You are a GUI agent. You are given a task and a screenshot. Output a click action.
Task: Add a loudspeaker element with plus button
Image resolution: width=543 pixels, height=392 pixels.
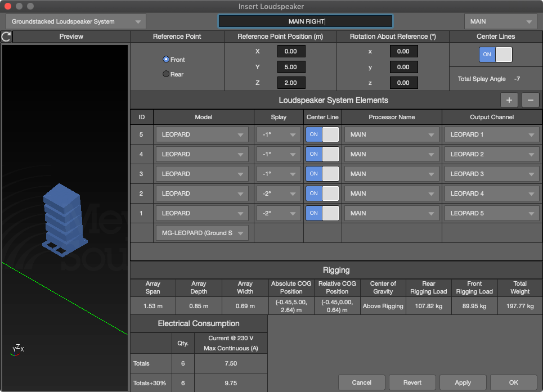pyautogui.click(x=509, y=100)
